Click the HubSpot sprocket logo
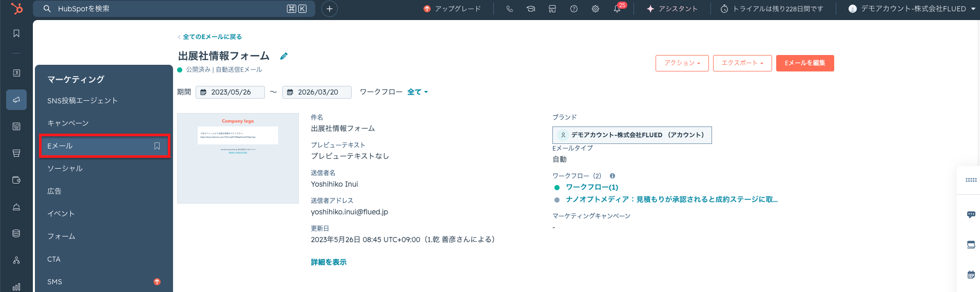Viewport: 980px width, 292px height. point(16,9)
